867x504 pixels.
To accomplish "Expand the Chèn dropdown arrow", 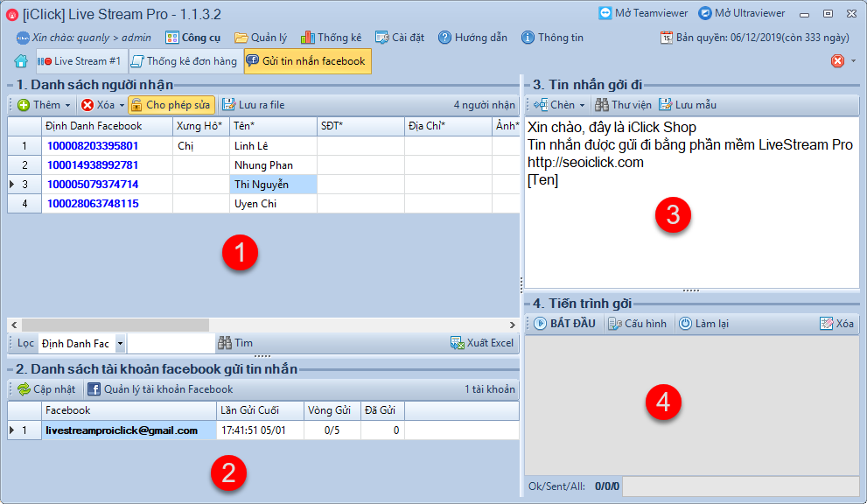I will (x=582, y=105).
